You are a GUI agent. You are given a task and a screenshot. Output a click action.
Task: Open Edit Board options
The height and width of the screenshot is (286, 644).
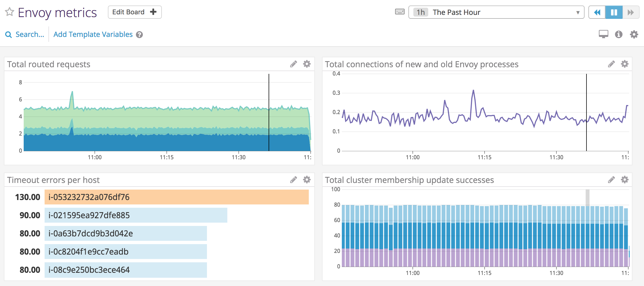tap(135, 12)
